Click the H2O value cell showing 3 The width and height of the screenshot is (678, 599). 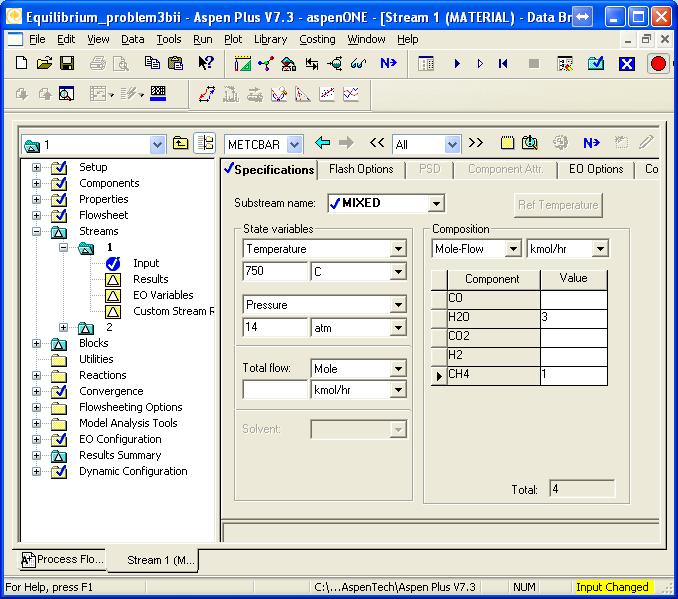point(573,317)
